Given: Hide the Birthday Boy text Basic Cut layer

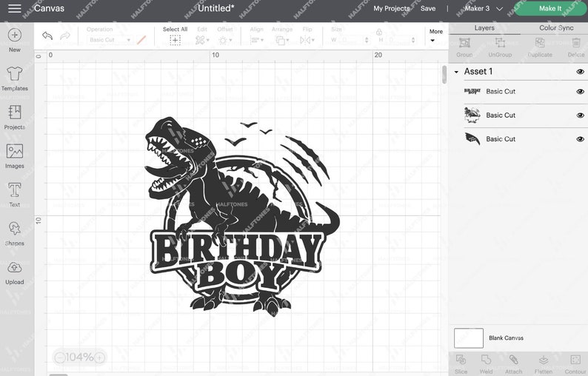Looking at the screenshot, I should (x=580, y=92).
